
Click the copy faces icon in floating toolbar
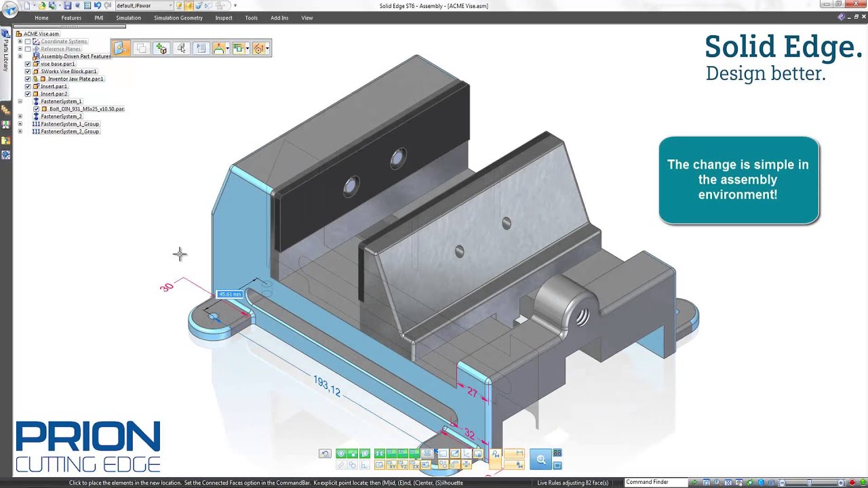141,48
